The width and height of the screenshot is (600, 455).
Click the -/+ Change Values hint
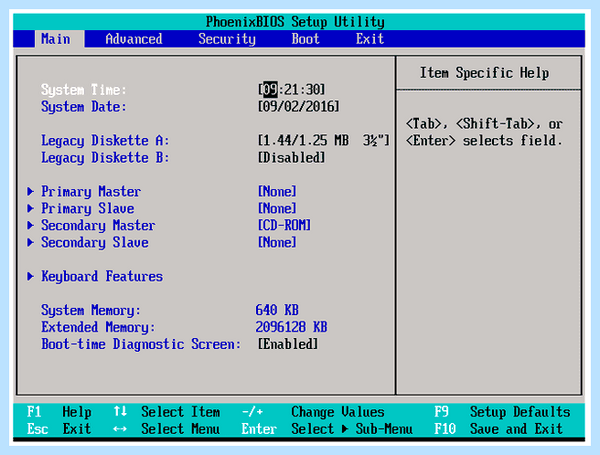313,412
